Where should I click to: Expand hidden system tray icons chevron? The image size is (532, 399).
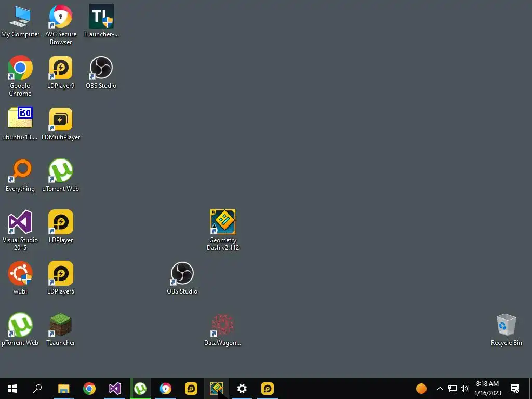(440, 389)
